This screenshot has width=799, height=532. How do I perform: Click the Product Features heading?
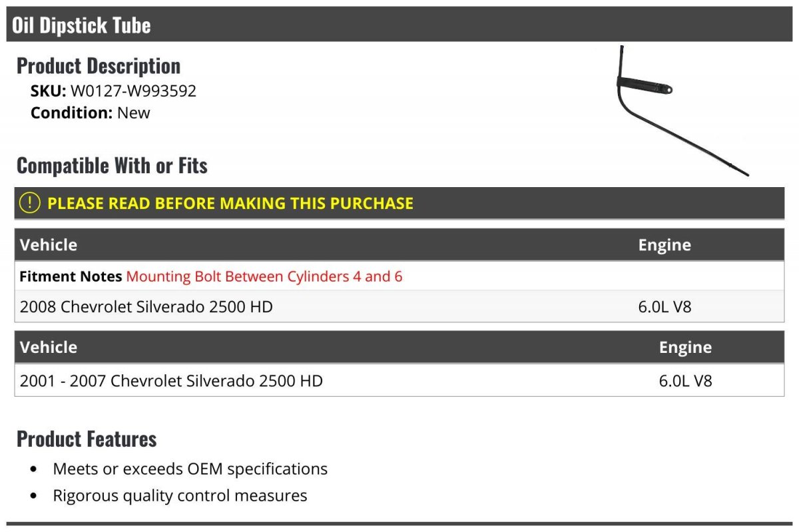[x=87, y=439]
